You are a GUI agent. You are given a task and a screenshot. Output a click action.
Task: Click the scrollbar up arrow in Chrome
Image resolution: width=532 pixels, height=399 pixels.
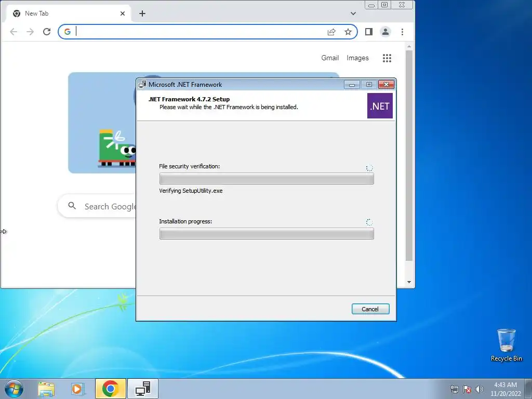click(409, 46)
